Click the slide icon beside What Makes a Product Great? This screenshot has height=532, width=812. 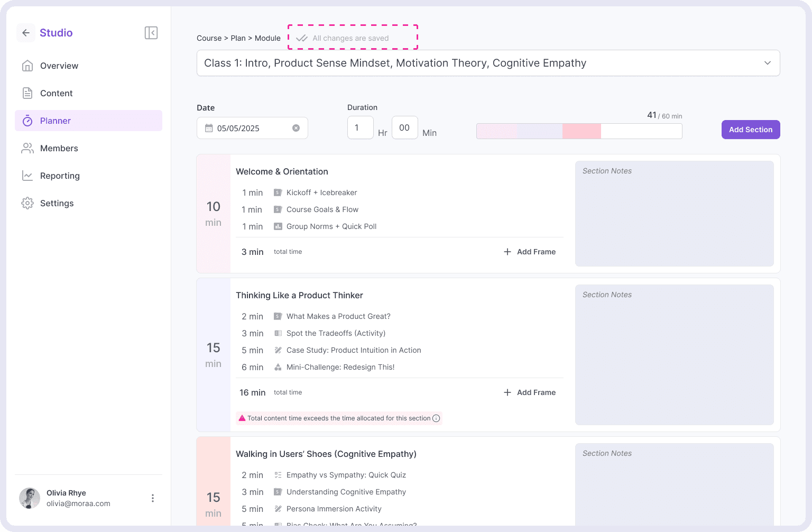pos(278,316)
